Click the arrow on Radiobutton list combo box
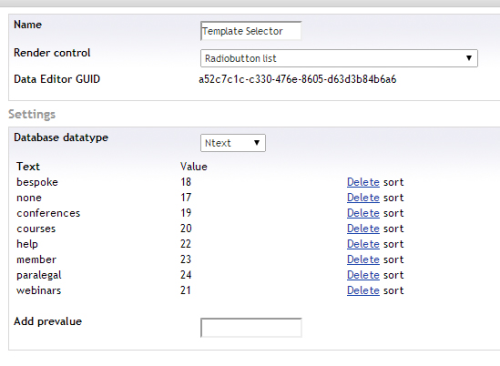This screenshot has width=500, height=366. click(469, 58)
